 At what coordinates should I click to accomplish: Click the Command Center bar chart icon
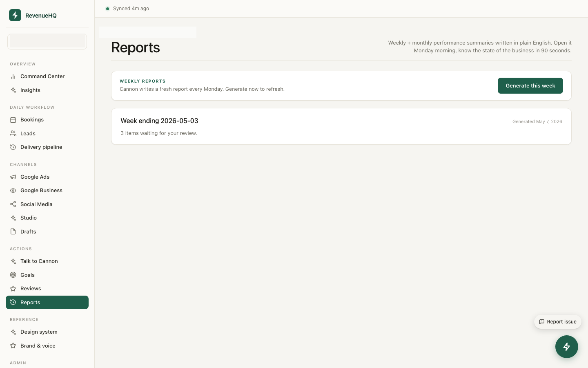[x=13, y=76]
